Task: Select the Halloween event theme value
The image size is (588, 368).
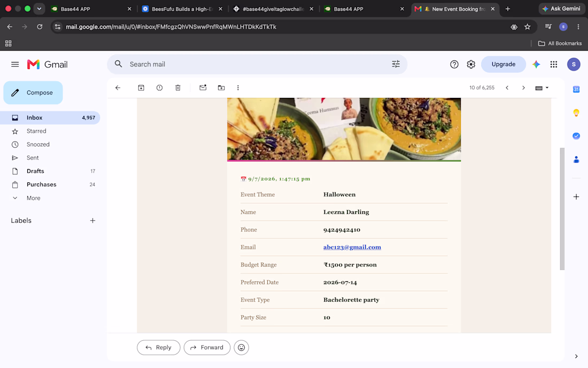Action: [x=339, y=194]
